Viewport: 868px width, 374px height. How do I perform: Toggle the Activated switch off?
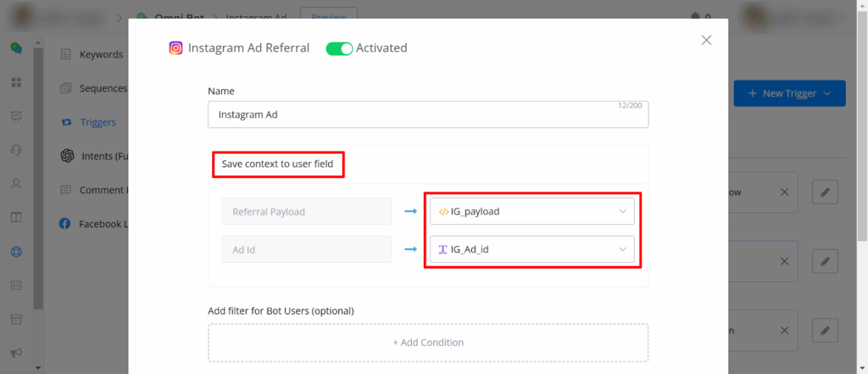coord(339,48)
